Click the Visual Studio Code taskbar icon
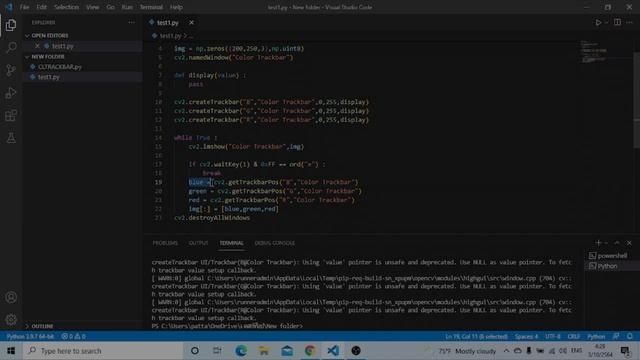 click(x=333, y=351)
